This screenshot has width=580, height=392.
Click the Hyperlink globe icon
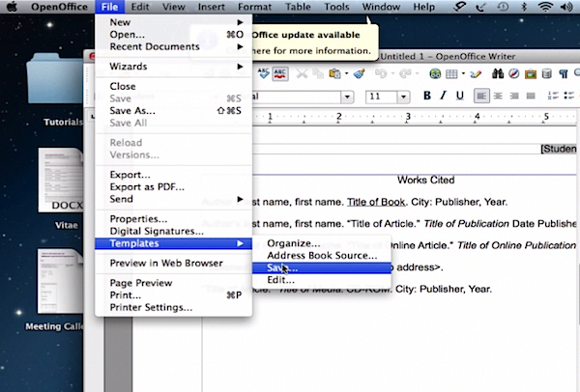click(x=435, y=74)
